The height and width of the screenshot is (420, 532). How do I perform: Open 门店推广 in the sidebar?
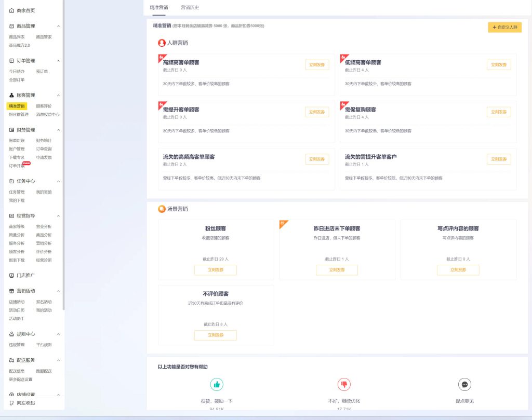point(12,275)
